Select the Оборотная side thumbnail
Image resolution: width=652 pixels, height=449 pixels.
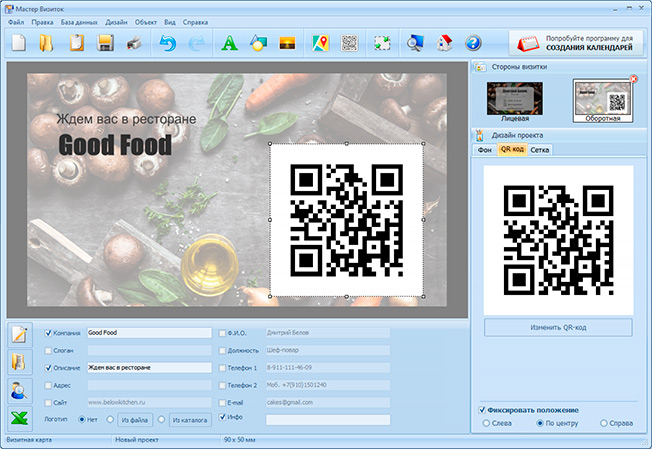[x=603, y=101]
